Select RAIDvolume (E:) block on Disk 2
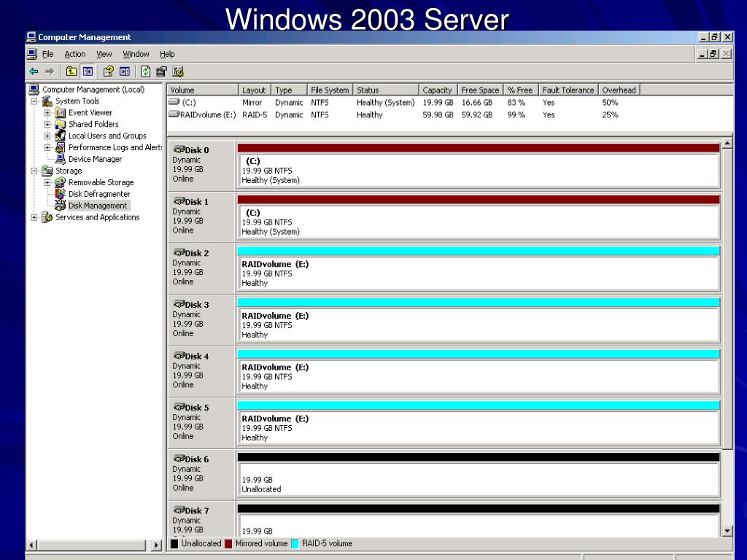This screenshot has width=747, height=560. tap(479, 268)
